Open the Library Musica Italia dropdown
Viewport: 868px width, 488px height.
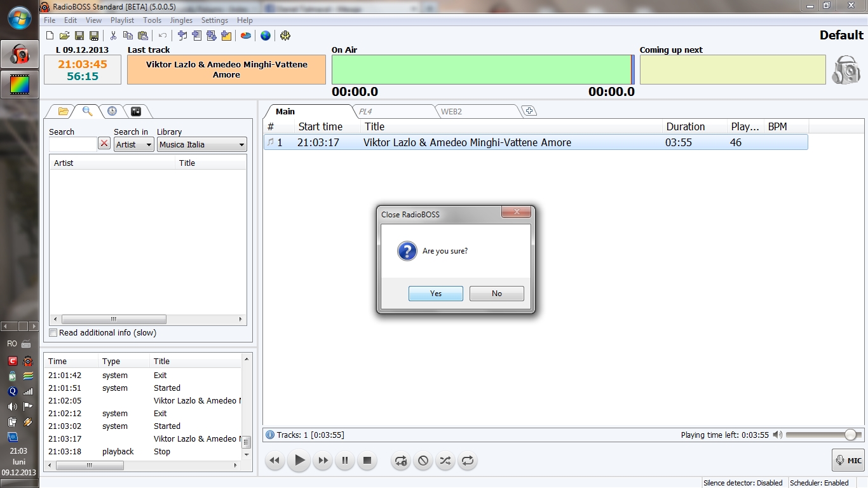(202, 144)
